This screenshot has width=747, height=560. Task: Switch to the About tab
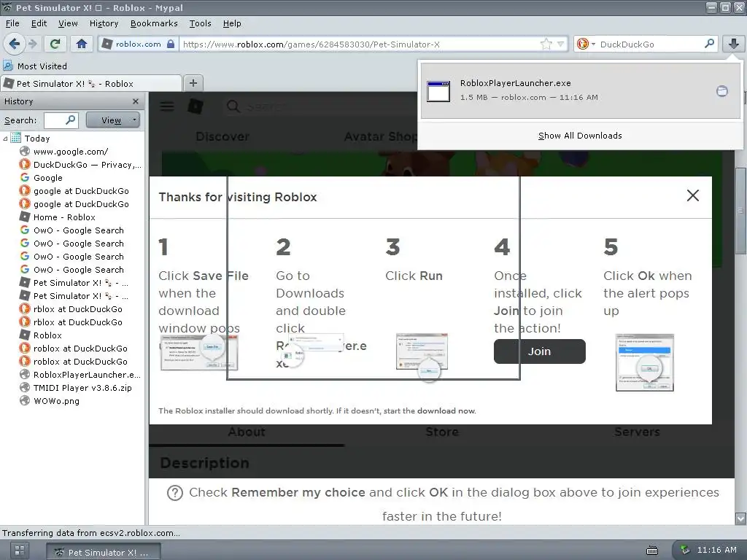pyautogui.click(x=247, y=432)
